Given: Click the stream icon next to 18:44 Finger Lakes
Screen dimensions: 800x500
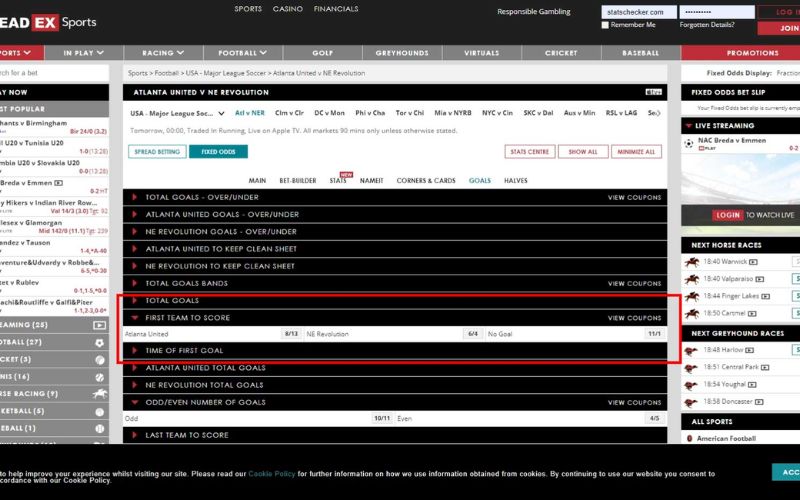Looking at the screenshot, I should (x=765, y=296).
